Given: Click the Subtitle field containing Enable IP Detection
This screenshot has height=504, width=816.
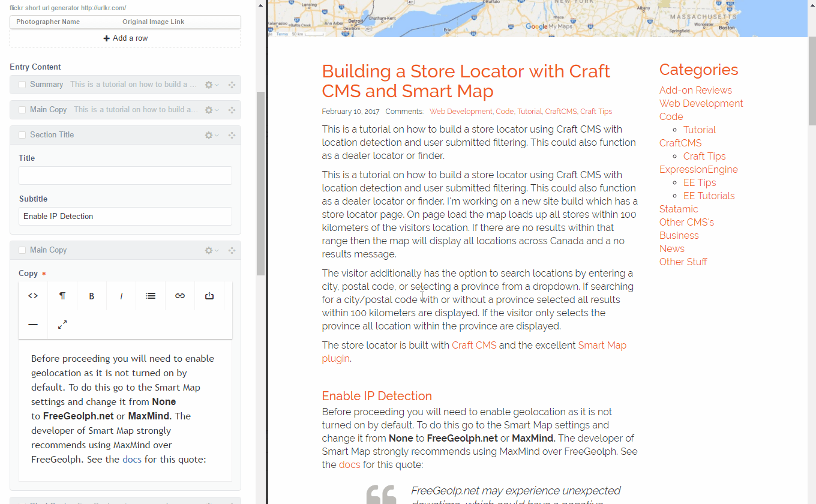Looking at the screenshot, I should coord(125,217).
